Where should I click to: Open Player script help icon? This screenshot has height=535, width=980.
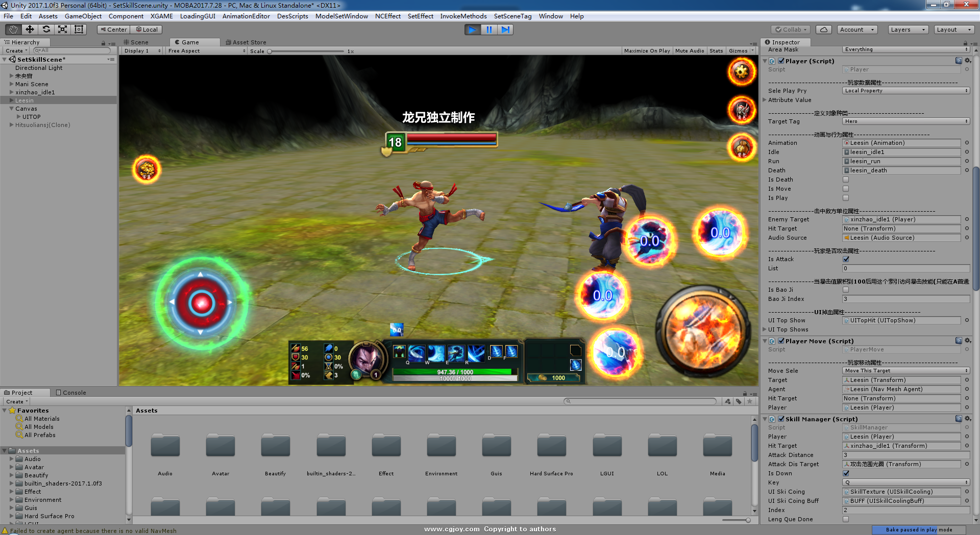[x=959, y=61]
